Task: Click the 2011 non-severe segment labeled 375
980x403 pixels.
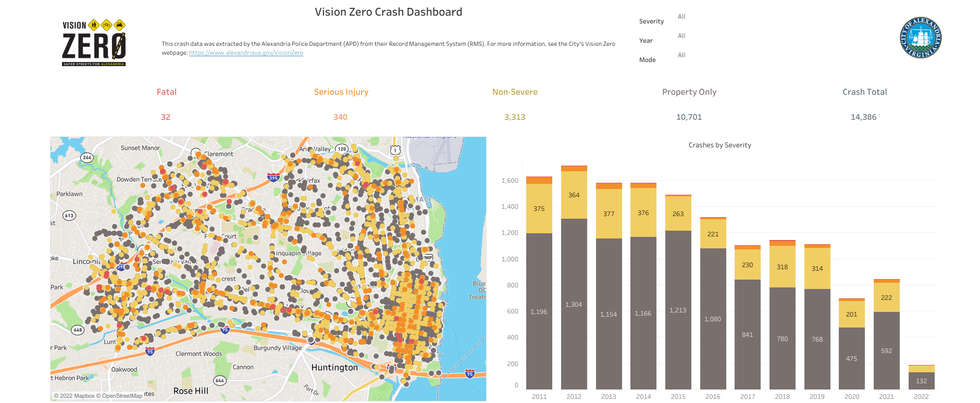Action: [539, 208]
